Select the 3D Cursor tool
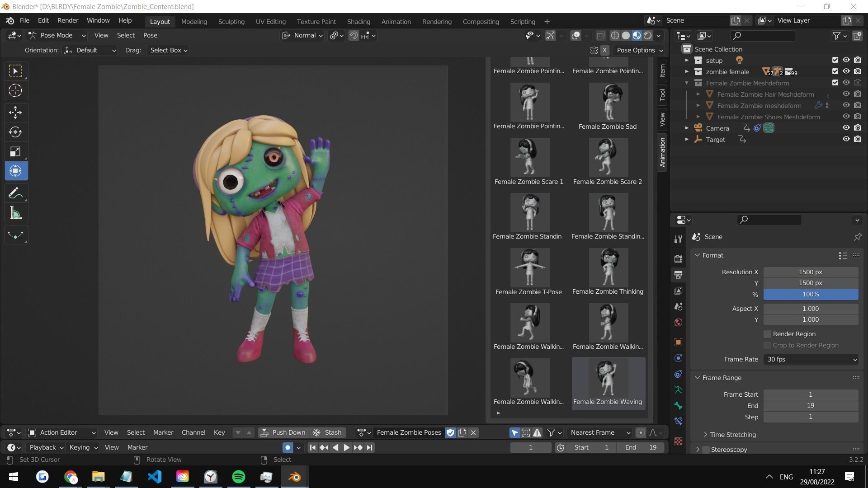The image size is (868, 488). [x=15, y=91]
